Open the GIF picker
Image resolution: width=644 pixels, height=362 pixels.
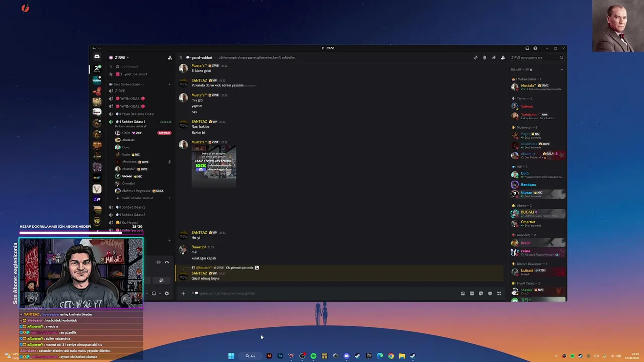tap(472, 293)
